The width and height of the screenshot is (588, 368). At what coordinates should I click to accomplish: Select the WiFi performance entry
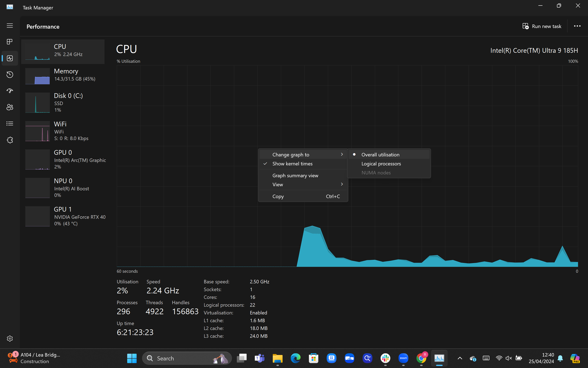point(63,131)
